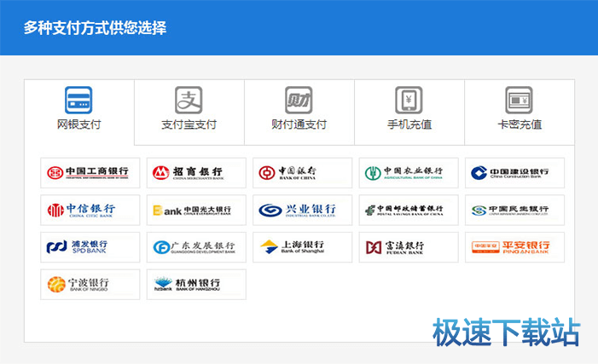
Task: Select 广东发展银行 Guangdong Development Bank
Action: [196, 247]
